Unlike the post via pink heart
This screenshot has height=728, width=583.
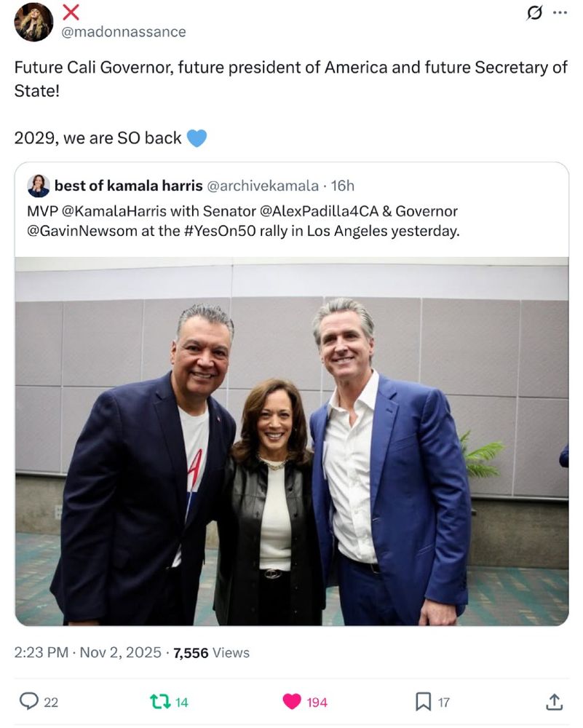click(293, 701)
